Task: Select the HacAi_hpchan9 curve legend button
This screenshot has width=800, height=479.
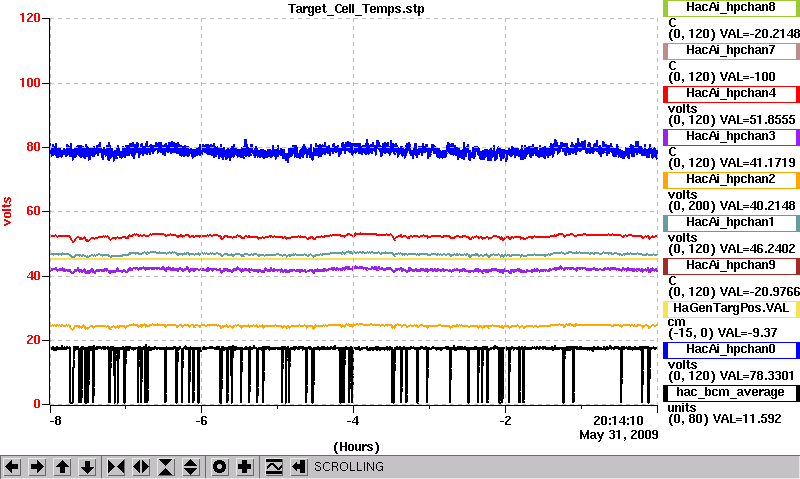Action: 731,266
